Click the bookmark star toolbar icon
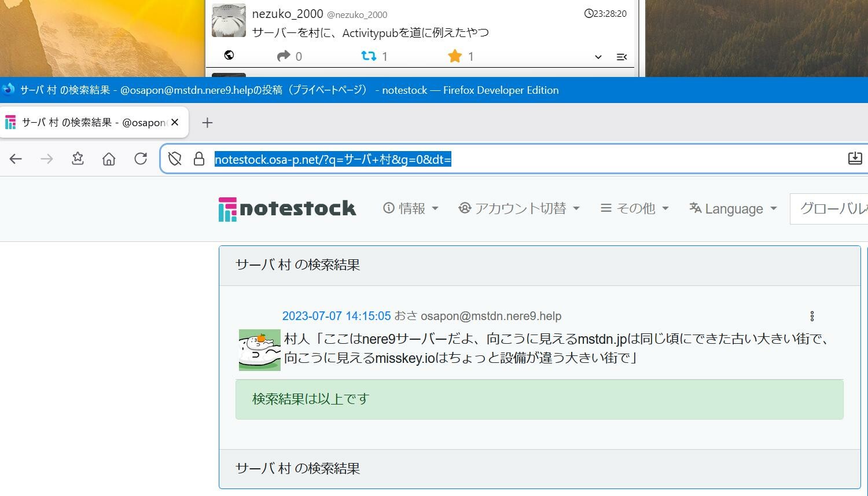Image resolution: width=868 pixels, height=496 pixels. [78, 159]
